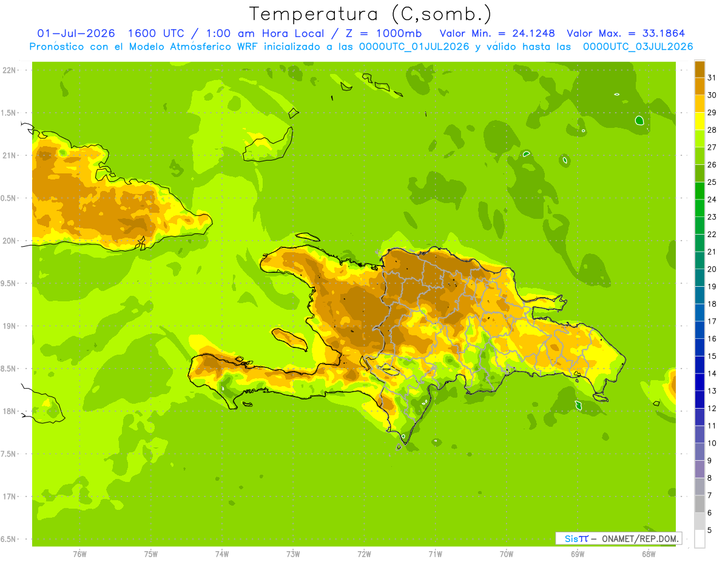Click the color scale value "15"

coord(712,356)
